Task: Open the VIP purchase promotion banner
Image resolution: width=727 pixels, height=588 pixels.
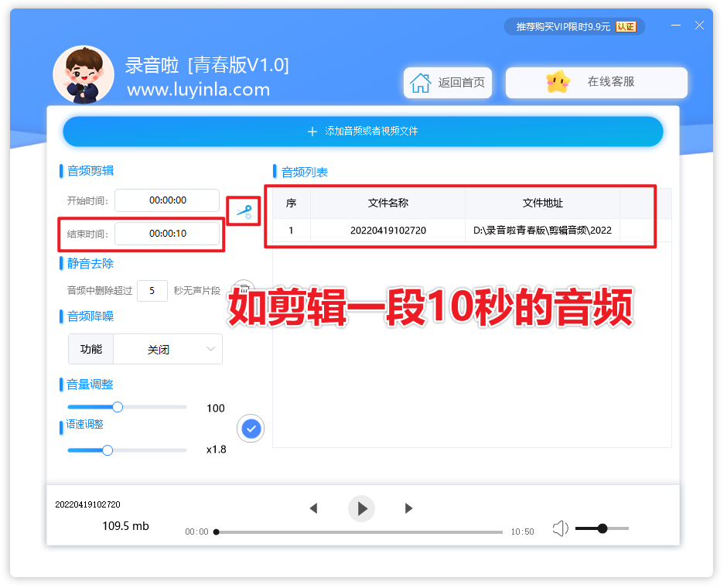Action: [x=575, y=27]
